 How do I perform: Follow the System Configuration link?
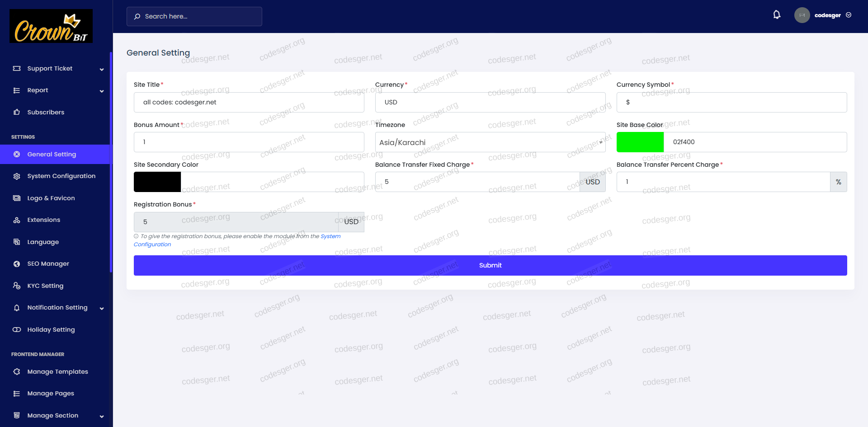pyautogui.click(x=330, y=236)
